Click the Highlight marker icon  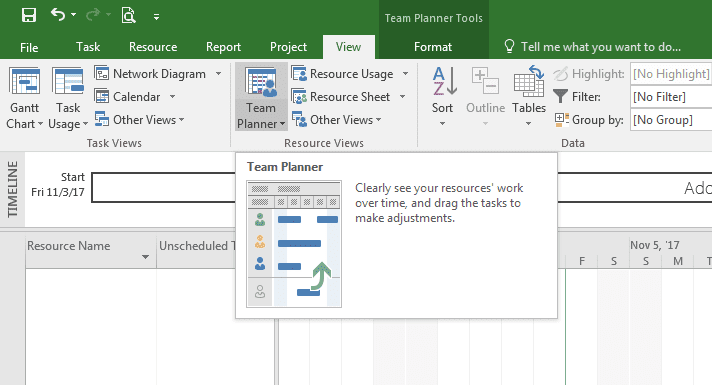point(560,74)
